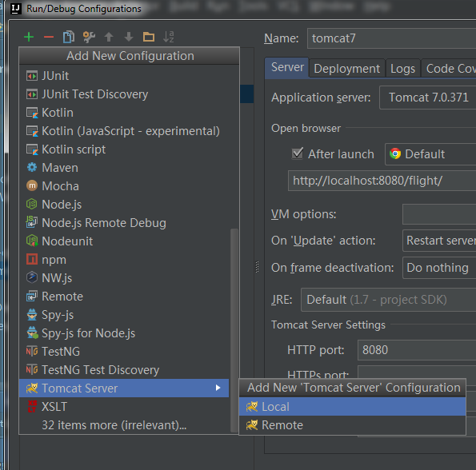Click the Move Up arrow icon
The image size is (476, 470).
(x=109, y=37)
